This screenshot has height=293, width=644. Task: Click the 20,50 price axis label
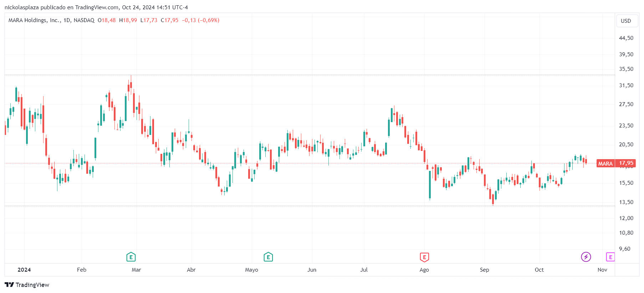click(626, 145)
